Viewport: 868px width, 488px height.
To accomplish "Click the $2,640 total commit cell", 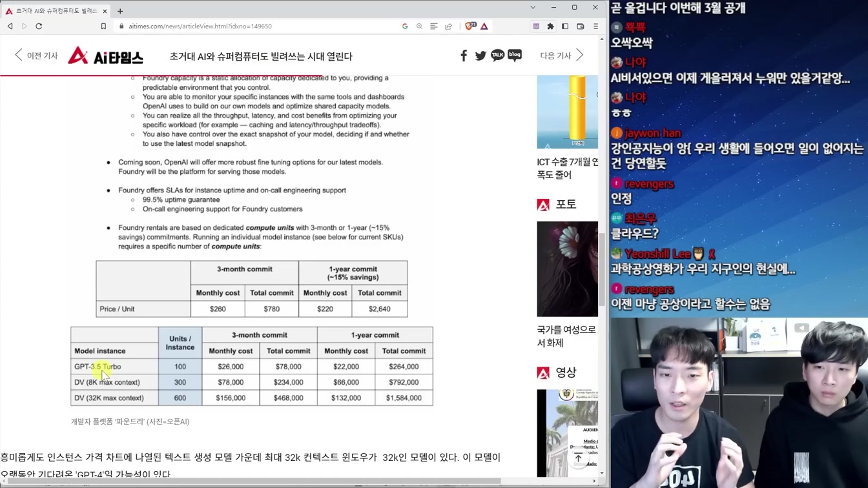I will (379, 309).
